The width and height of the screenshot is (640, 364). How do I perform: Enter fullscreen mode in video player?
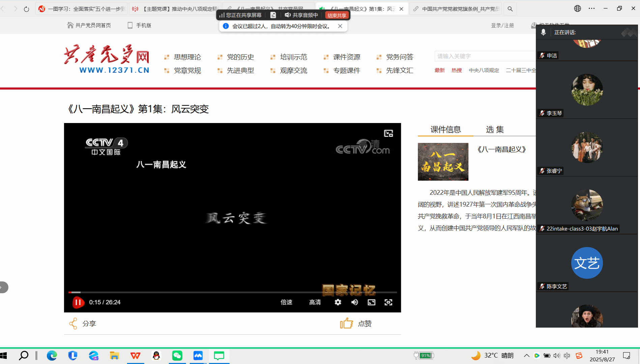(388, 302)
